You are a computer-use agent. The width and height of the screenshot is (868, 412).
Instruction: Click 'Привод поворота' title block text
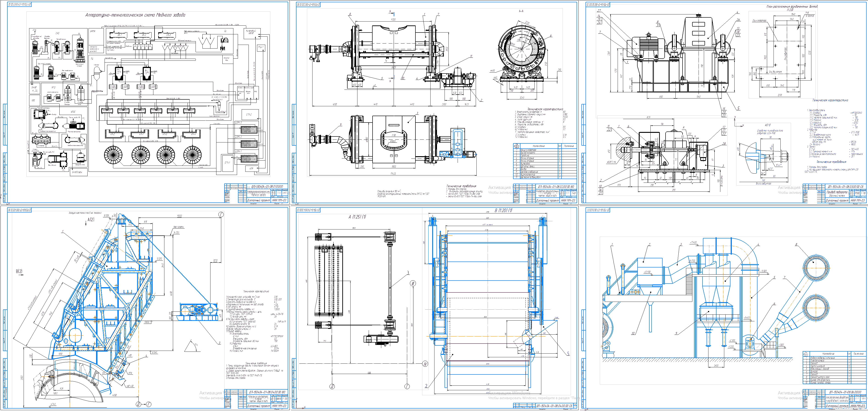click(837, 192)
